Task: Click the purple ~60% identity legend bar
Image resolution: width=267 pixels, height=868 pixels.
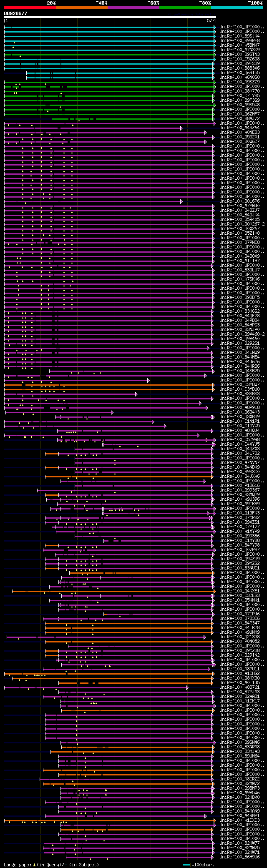Action: 133,7
